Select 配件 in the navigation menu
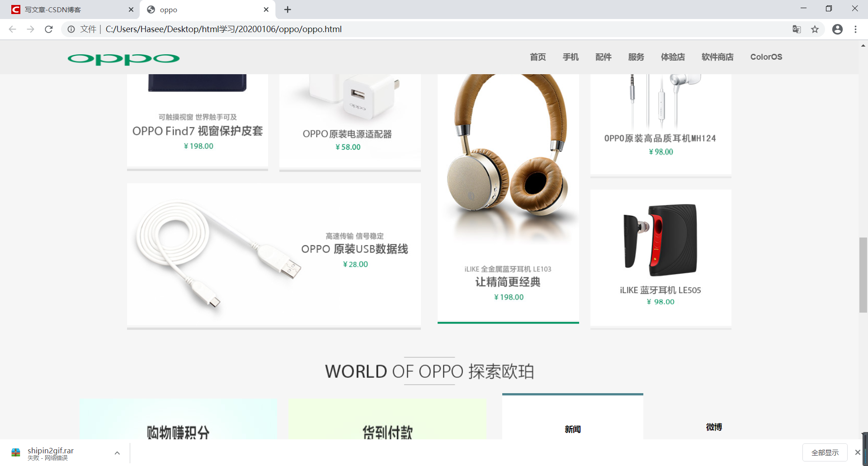 [604, 57]
